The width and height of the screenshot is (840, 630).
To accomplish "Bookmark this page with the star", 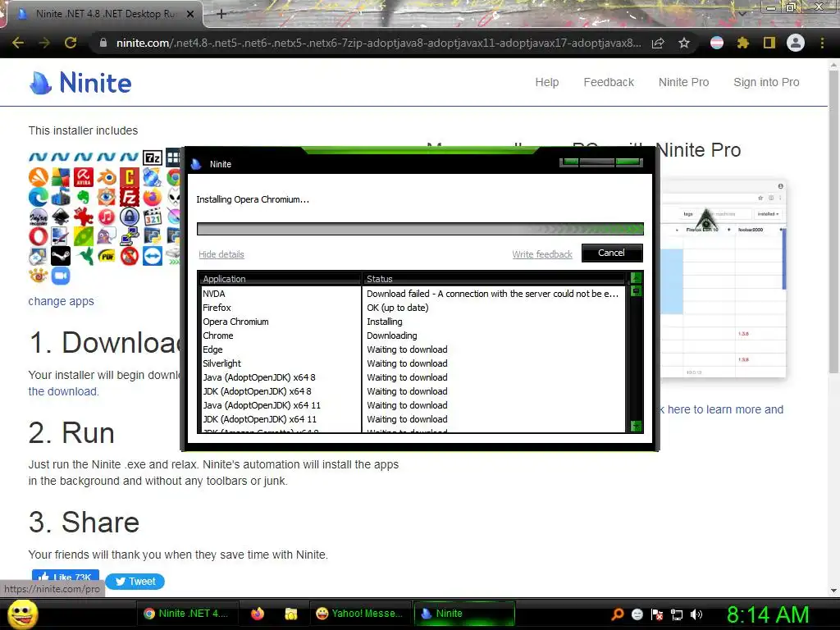I will click(684, 43).
